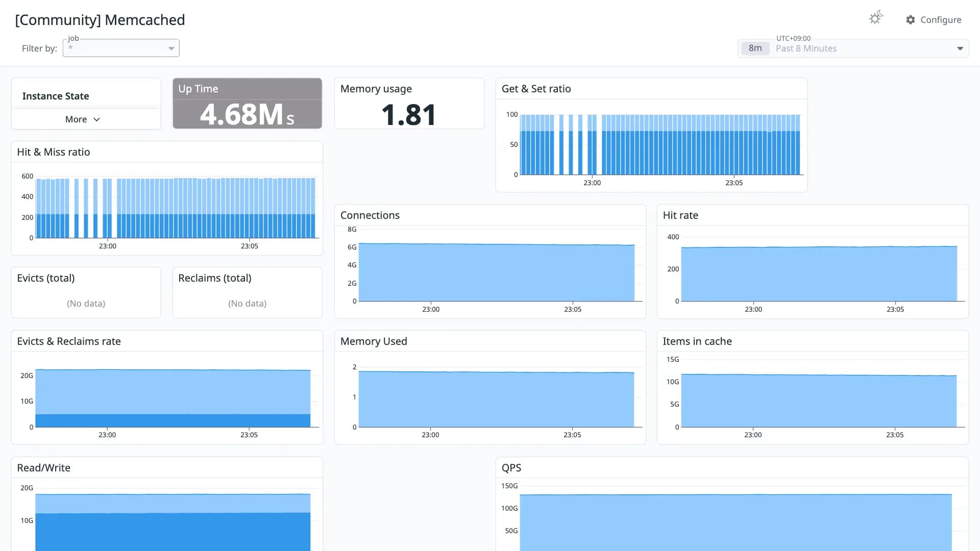The height and width of the screenshot is (551, 980).
Task: Click the Evicts (total) widget title
Action: pos(46,278)
